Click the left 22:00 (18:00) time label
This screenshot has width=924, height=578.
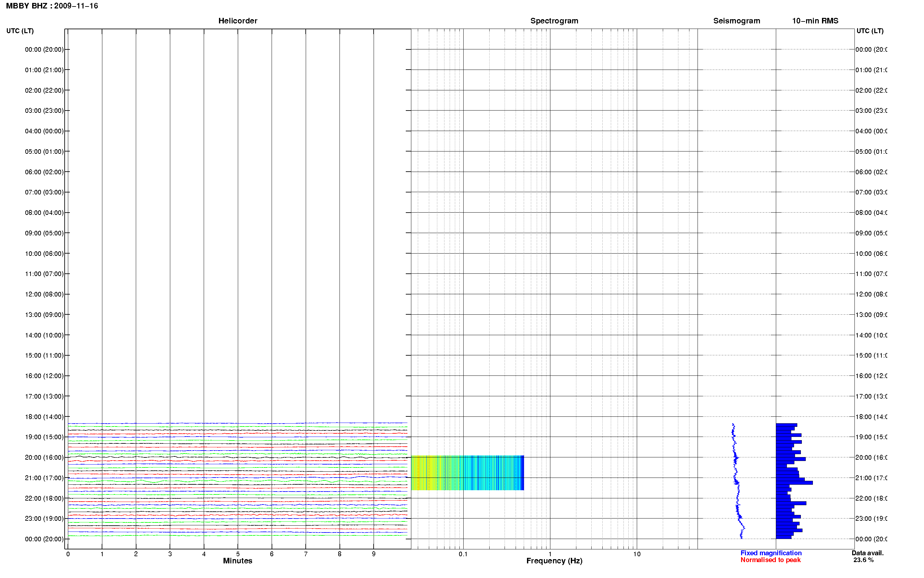click(x=44, y=498)
